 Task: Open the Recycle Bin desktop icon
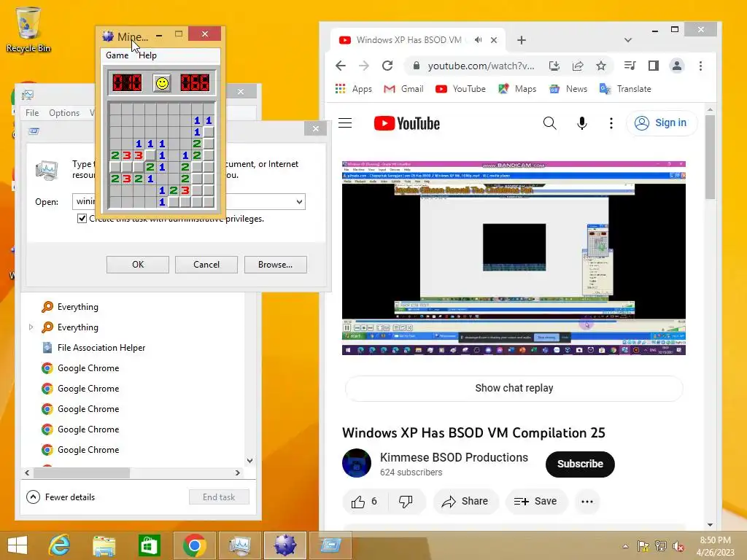[28, 29]
